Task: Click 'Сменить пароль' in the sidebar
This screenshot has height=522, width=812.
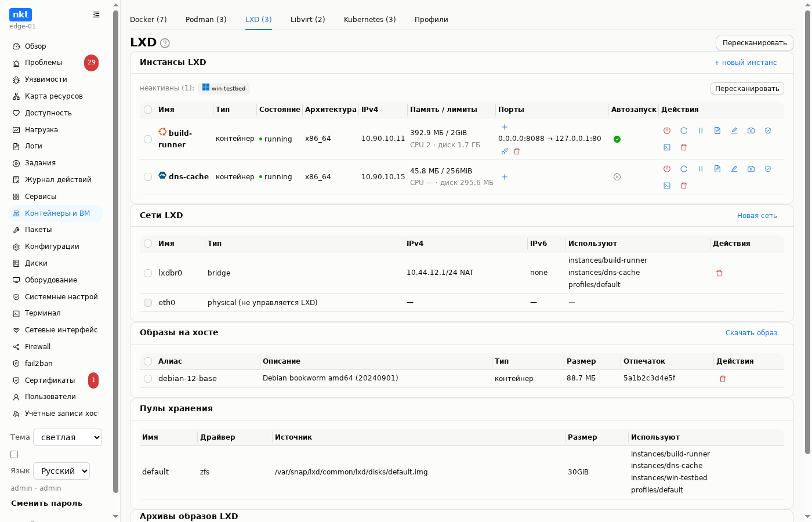Action: click(47, 503)
